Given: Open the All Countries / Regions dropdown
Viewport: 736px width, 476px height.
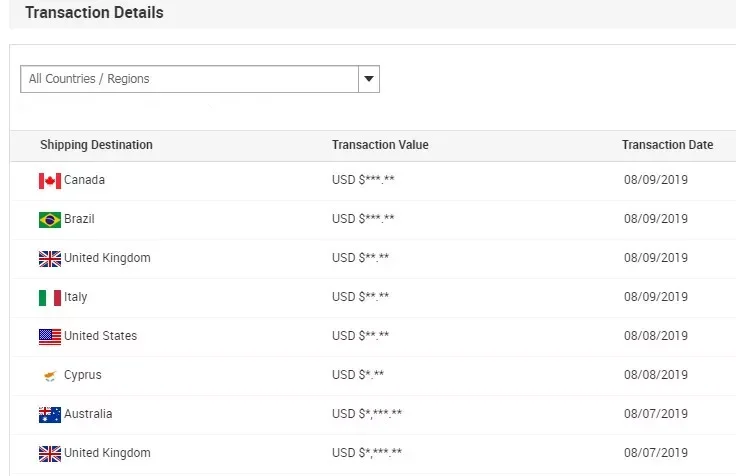Looking at the screenshot, I should [x=190, y=79].
